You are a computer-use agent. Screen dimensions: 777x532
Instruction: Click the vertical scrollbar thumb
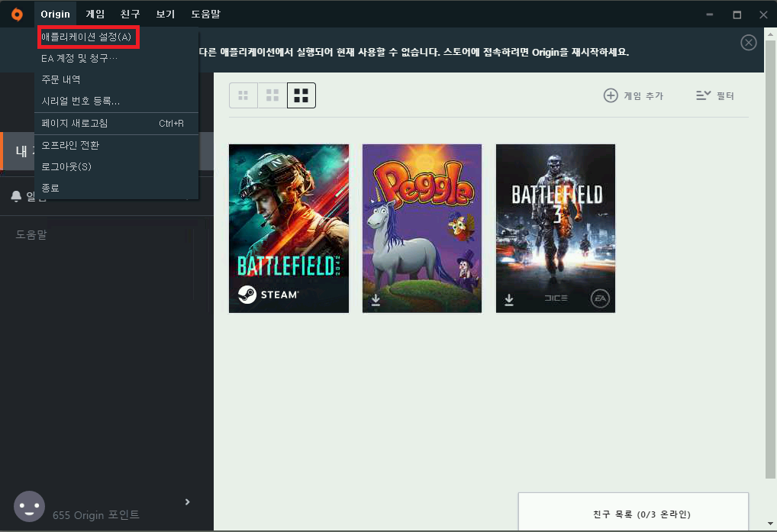pos(770,259)
